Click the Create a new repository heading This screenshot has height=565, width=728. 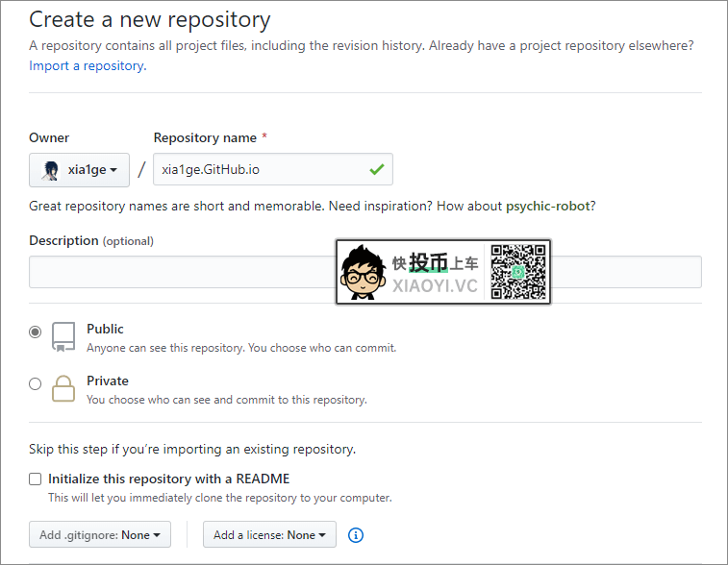pyautogui.click(x=150, y=19)
